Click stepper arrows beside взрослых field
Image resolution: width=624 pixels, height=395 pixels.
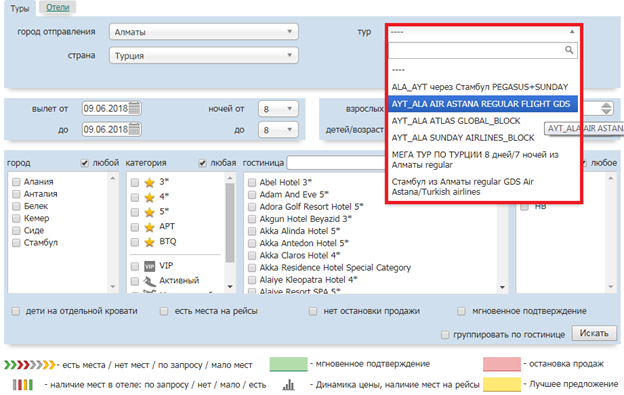606,108
